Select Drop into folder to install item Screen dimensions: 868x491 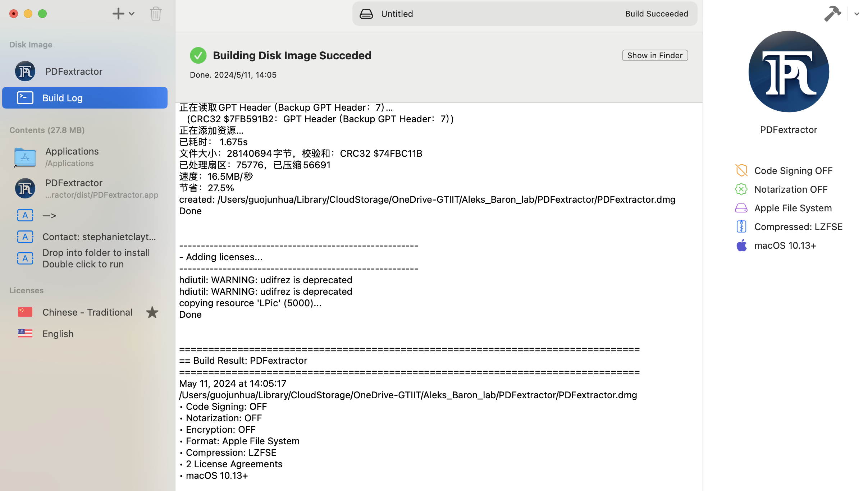(x=85, y=258)
